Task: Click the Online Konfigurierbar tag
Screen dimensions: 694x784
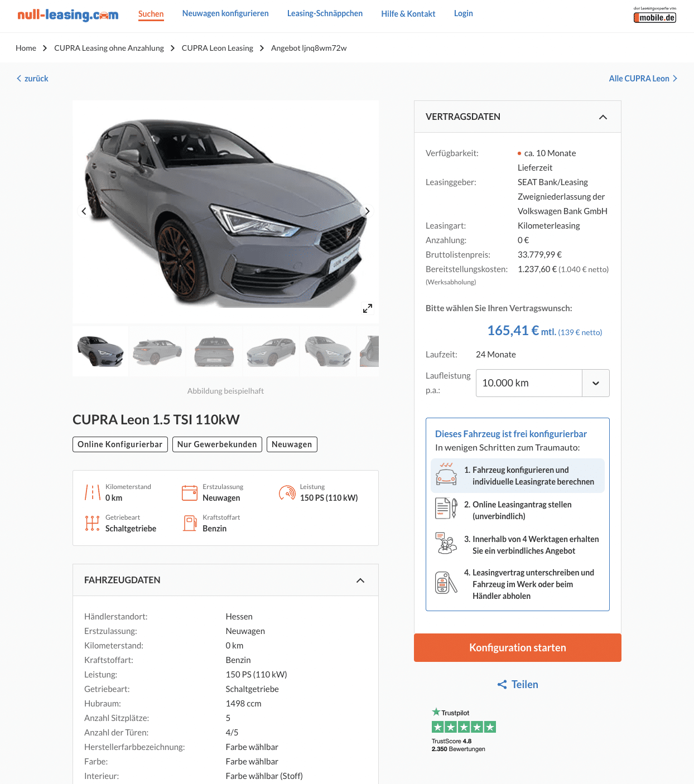Action: coord(120,444)
